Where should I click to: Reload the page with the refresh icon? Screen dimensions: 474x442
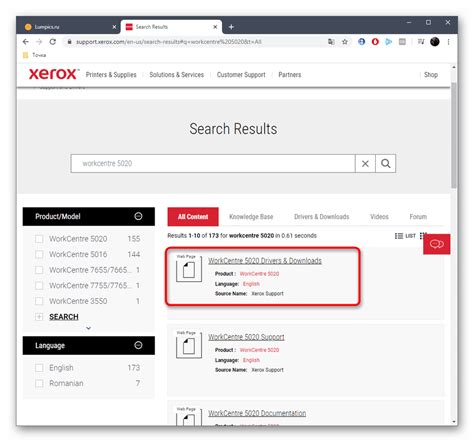pos(52,42)
